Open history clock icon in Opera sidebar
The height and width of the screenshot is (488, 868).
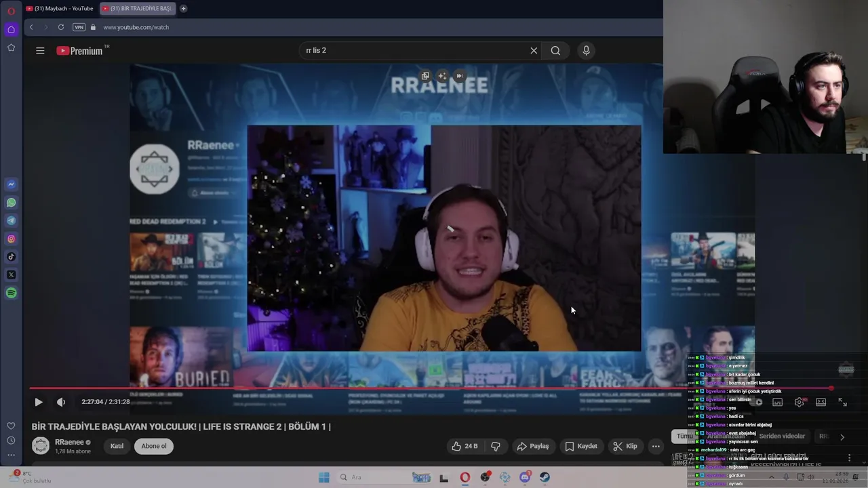click(x=11, y=441)
